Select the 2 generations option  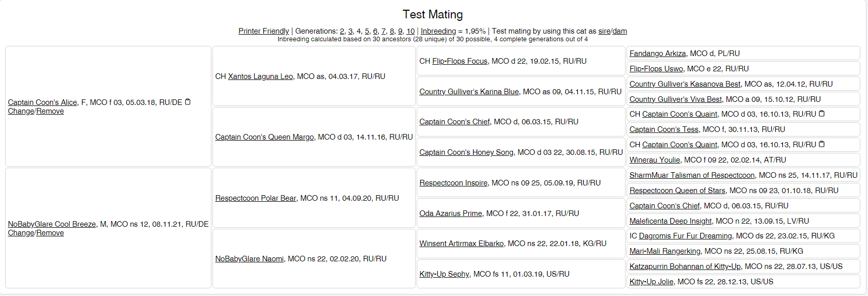point(342,31)
